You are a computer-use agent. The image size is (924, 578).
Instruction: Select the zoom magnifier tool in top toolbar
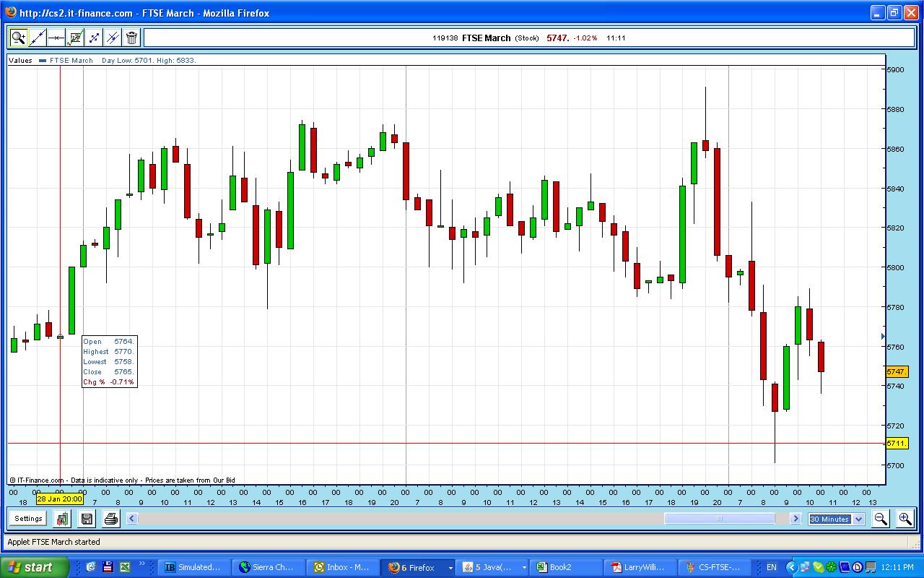pos(18,38)
